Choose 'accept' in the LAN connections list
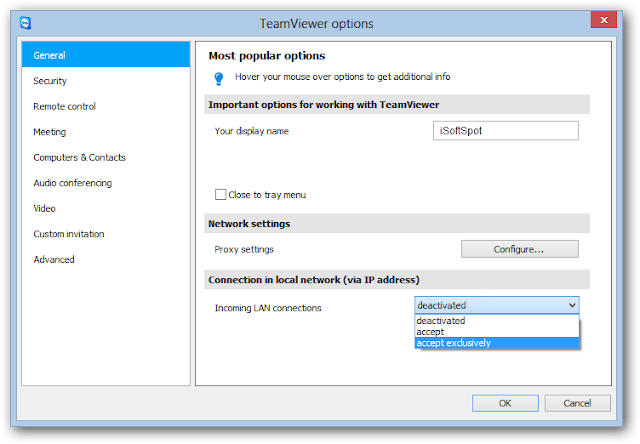The width and height of the screenshot is (640, 444). tap(497, 332)
